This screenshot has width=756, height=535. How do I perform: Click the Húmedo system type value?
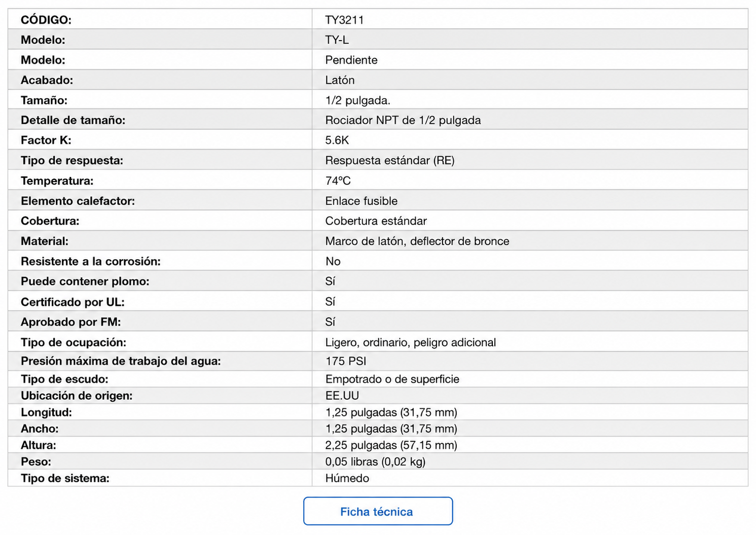click(x=347, y=478)
